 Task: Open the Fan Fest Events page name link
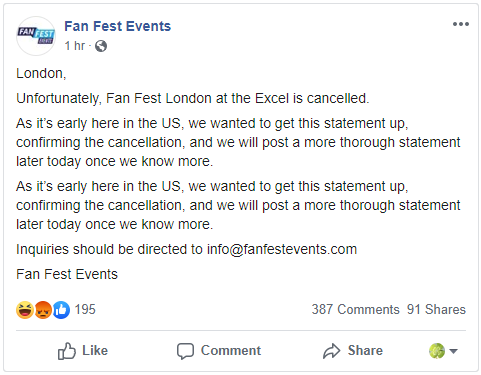(x=117, y=26)
